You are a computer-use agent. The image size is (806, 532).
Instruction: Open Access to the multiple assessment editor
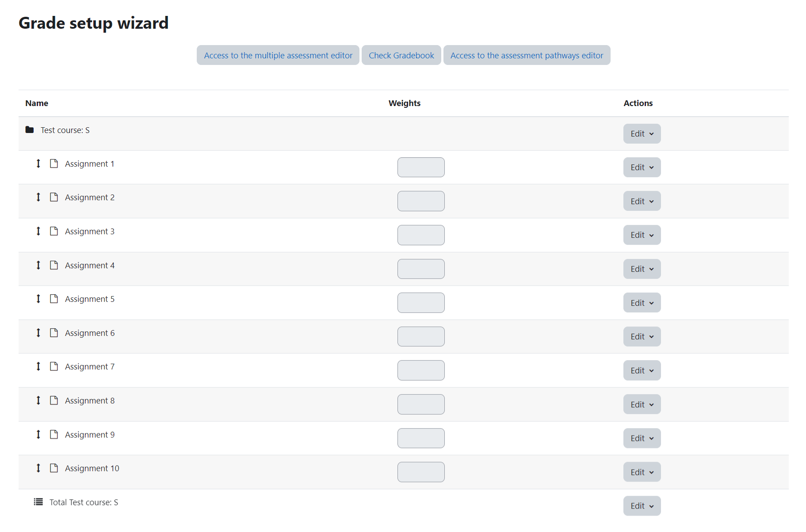278,55
